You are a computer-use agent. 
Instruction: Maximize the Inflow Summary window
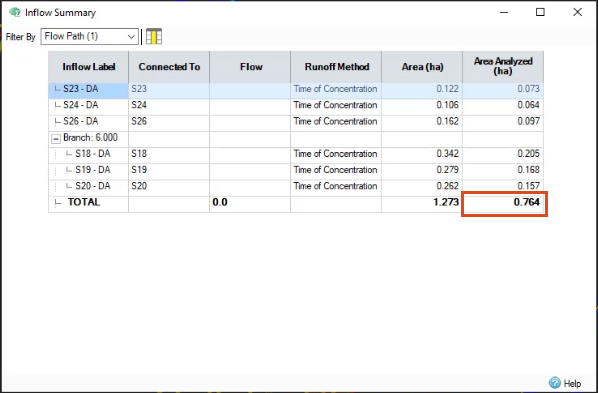(540, 12)
